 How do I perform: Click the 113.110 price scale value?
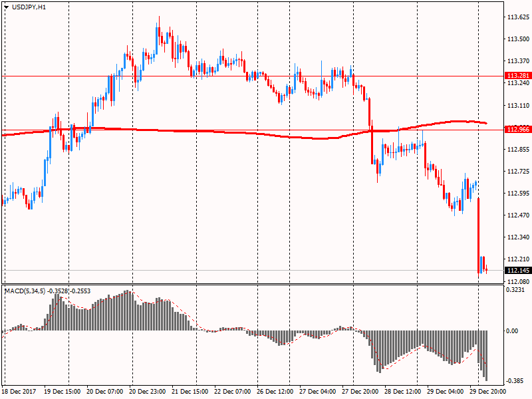518,106
